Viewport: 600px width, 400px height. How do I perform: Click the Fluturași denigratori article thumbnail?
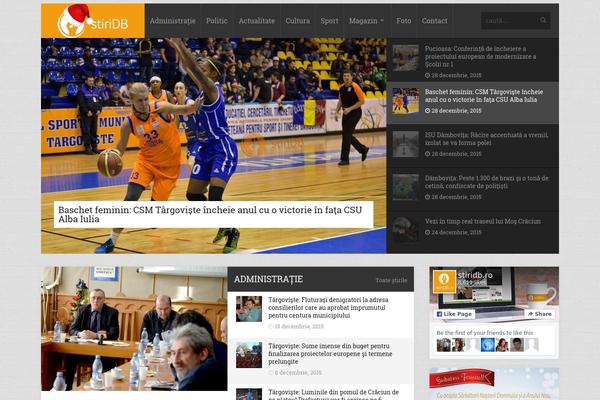tap(249, 309)
